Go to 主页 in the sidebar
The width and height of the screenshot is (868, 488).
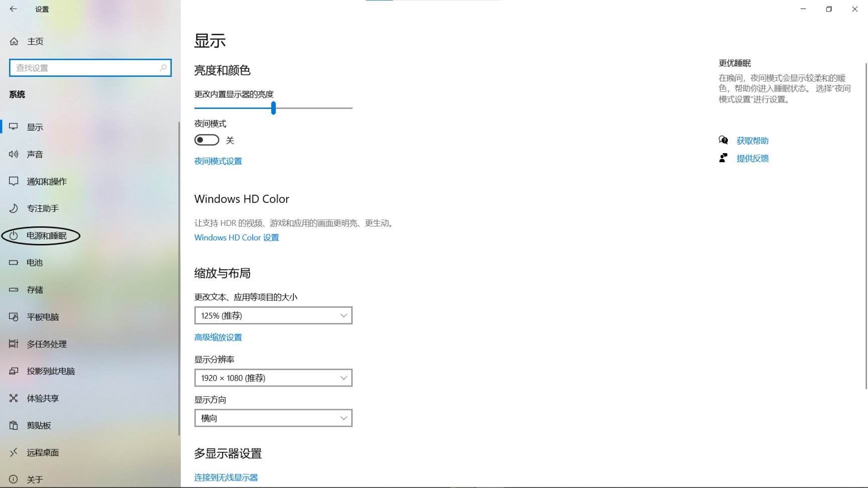(35, 42)
